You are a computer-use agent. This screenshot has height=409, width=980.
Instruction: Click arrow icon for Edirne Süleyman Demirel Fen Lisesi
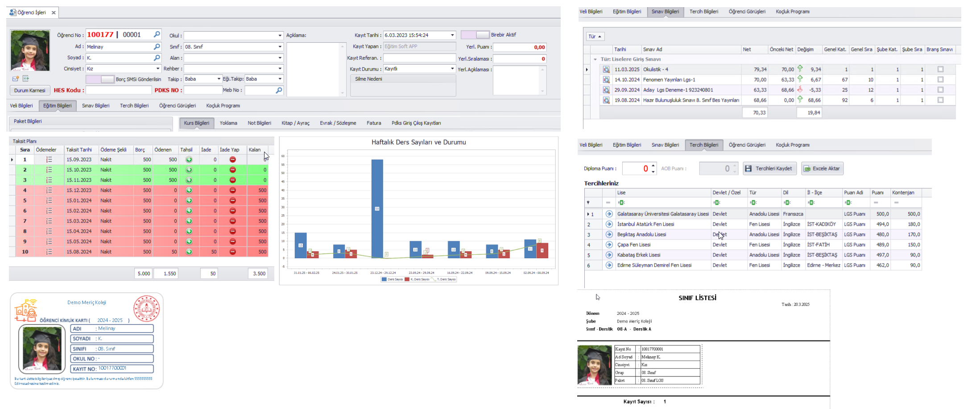pyautogui.click(x=609, y=265)
